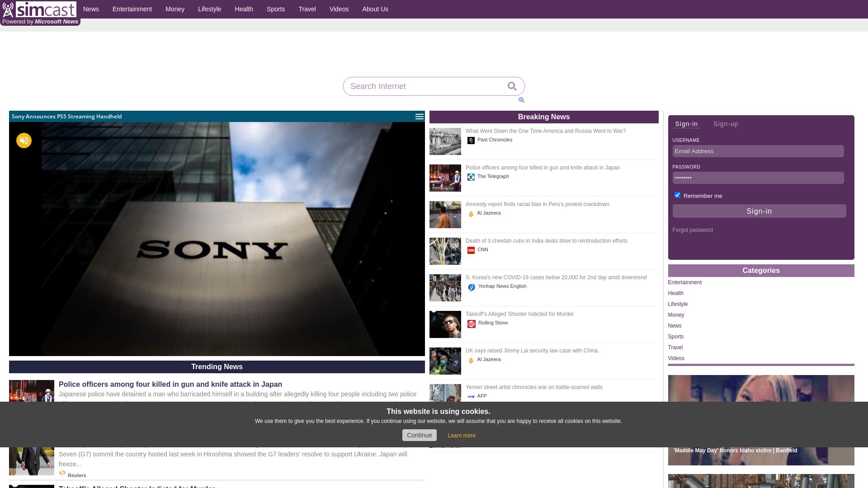Viewport: 868px width, 488px height.
Task: Open the Health menu item
Action: point(244,9)
